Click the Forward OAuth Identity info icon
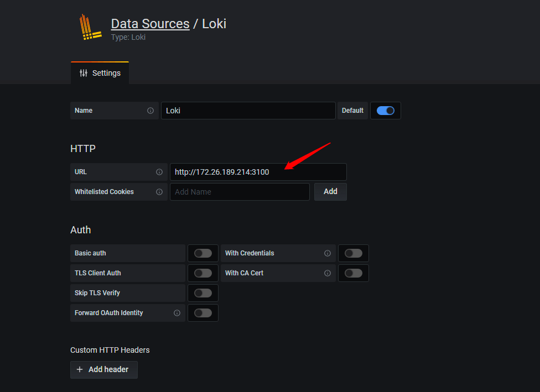Image resolution: width=540 pixels, height=392 pixels. pos(177,313)
